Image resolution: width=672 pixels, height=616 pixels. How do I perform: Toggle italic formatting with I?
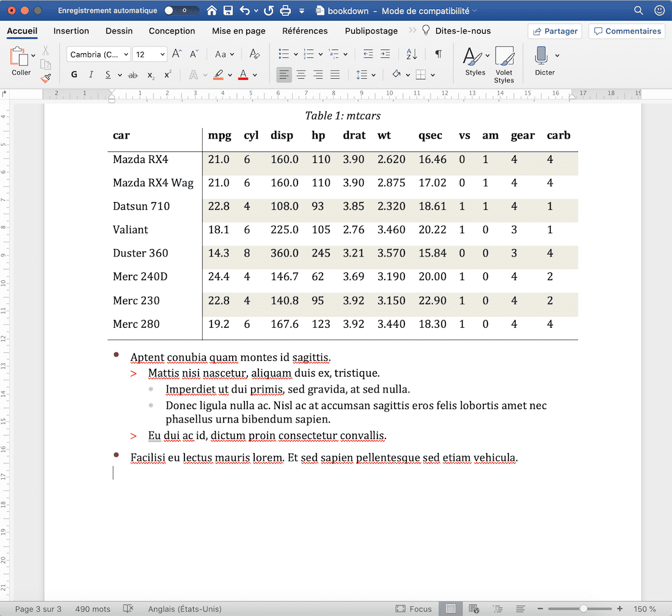pos(91,75)
